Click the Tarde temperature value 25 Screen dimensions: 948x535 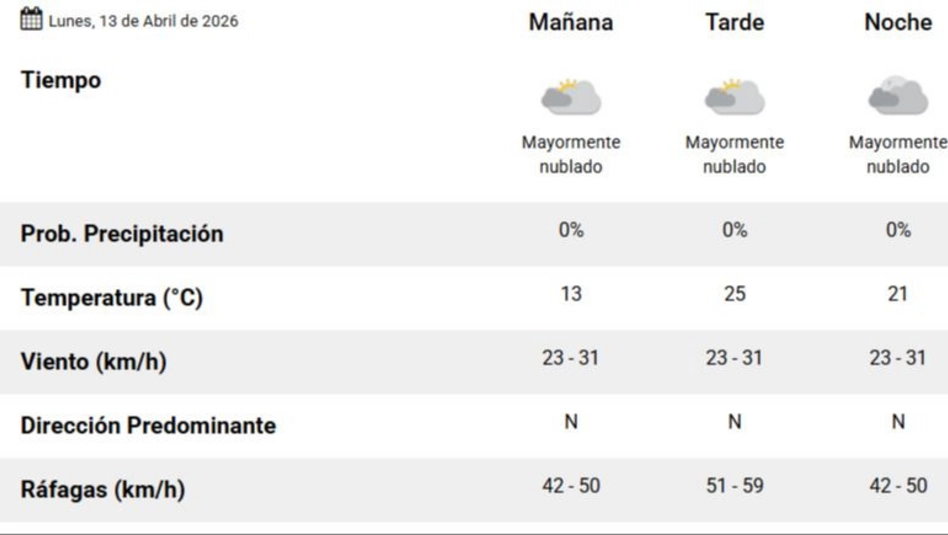point(734,294)
